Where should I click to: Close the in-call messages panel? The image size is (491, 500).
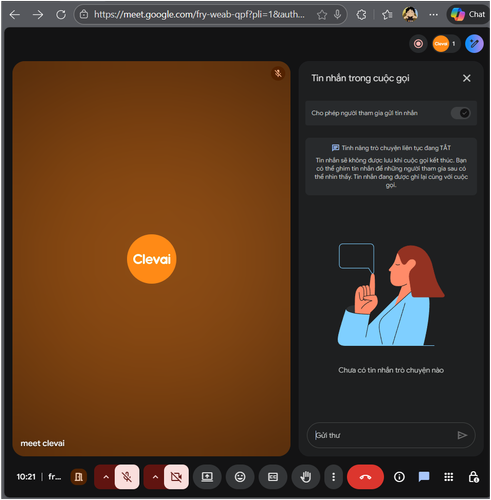466,78
